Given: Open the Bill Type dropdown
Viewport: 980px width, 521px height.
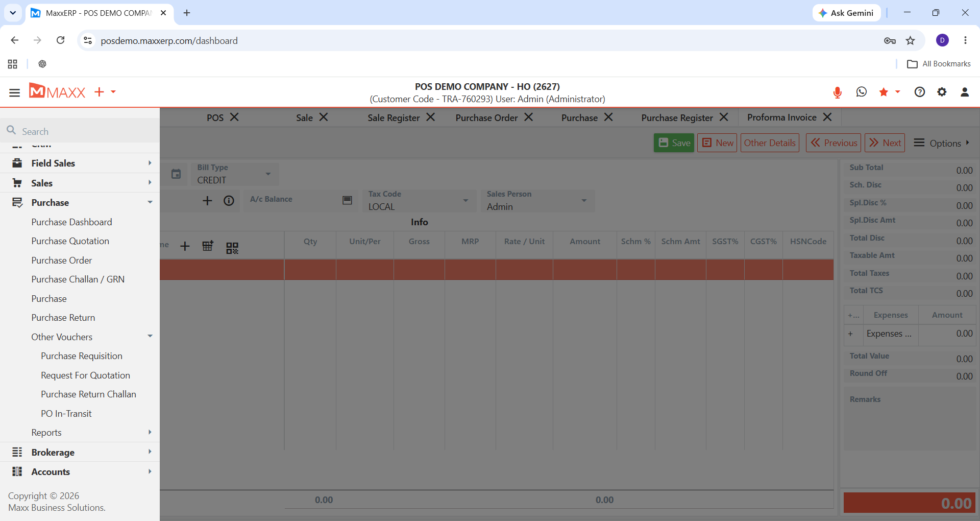Looking at the screenshot, I should coord(235,174).
